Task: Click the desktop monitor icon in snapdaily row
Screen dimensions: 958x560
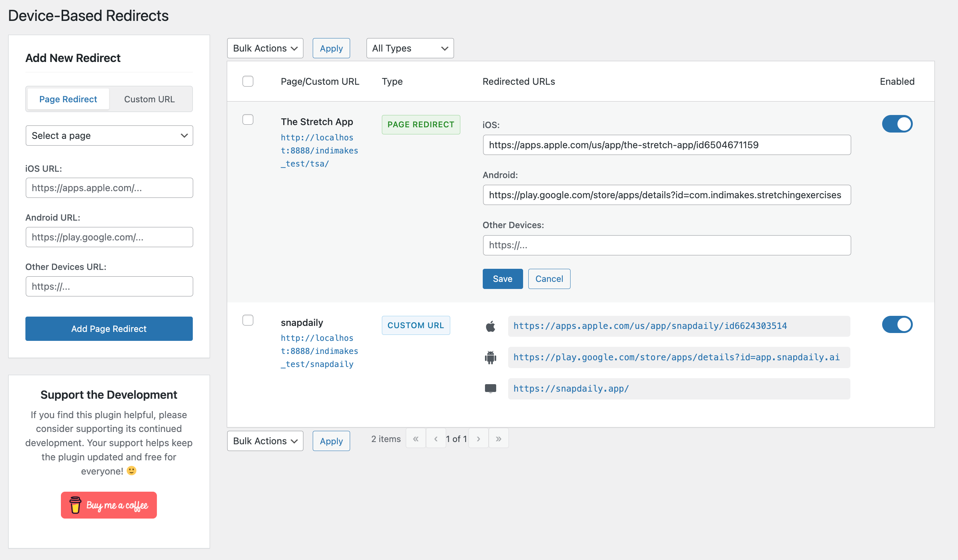Action: [491, 388]
